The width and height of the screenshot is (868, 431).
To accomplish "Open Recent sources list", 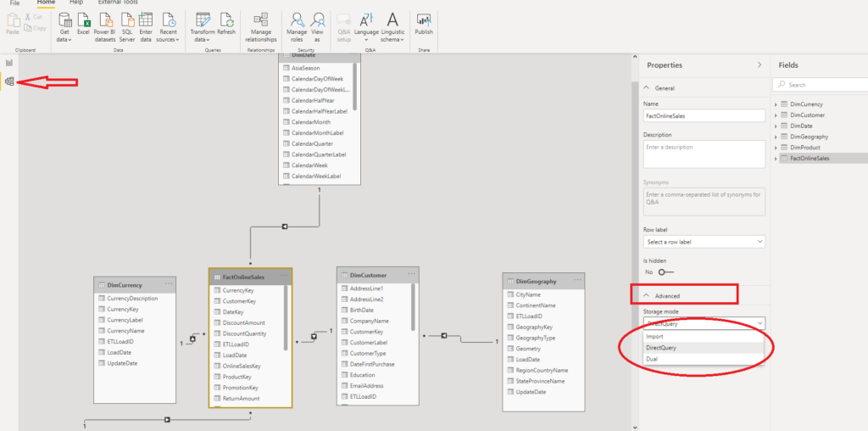I will pyautogui.click(x=168, y=28).
